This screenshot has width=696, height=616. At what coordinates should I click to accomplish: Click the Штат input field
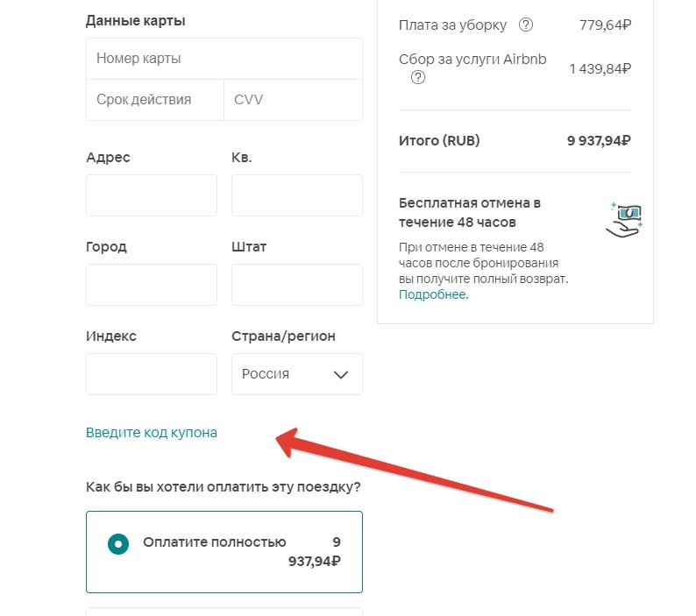click(x=296, y=285)
